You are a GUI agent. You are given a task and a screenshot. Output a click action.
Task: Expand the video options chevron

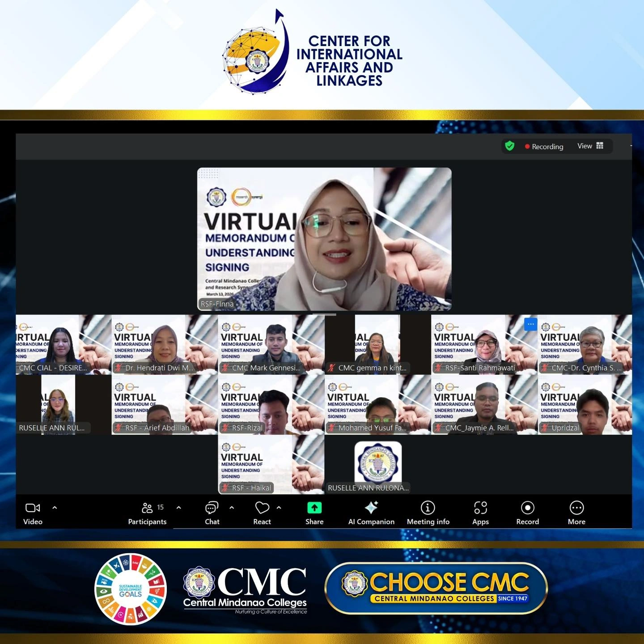[x=55, y=508]
